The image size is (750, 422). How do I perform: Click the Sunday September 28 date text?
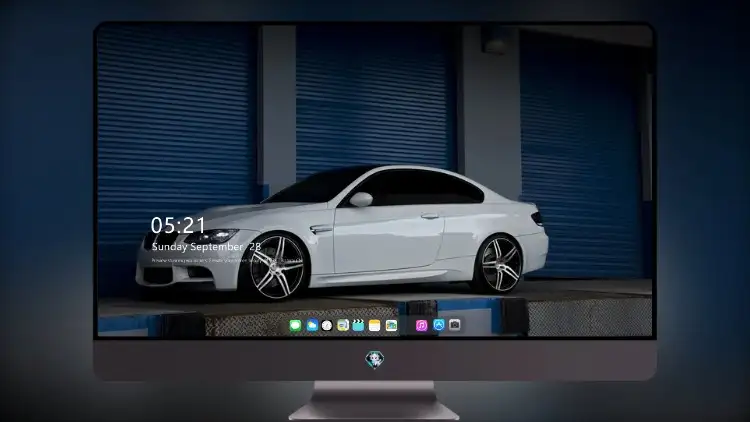click(206, 247)
